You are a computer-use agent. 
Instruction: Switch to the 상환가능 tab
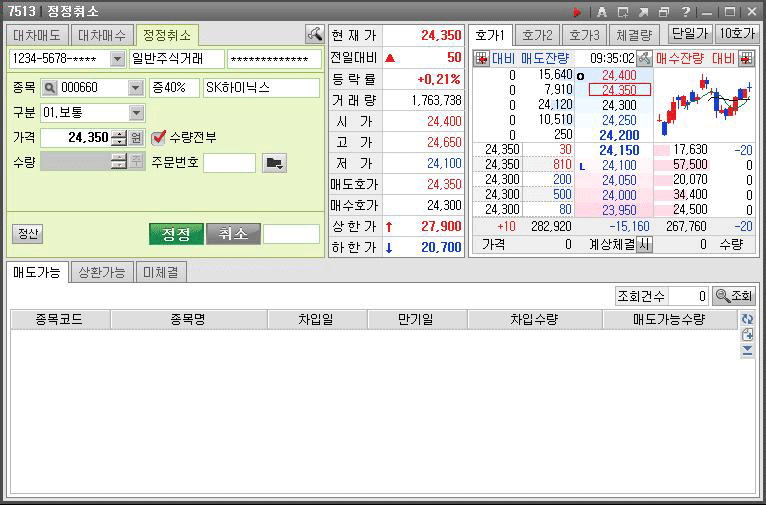[102, 272]
